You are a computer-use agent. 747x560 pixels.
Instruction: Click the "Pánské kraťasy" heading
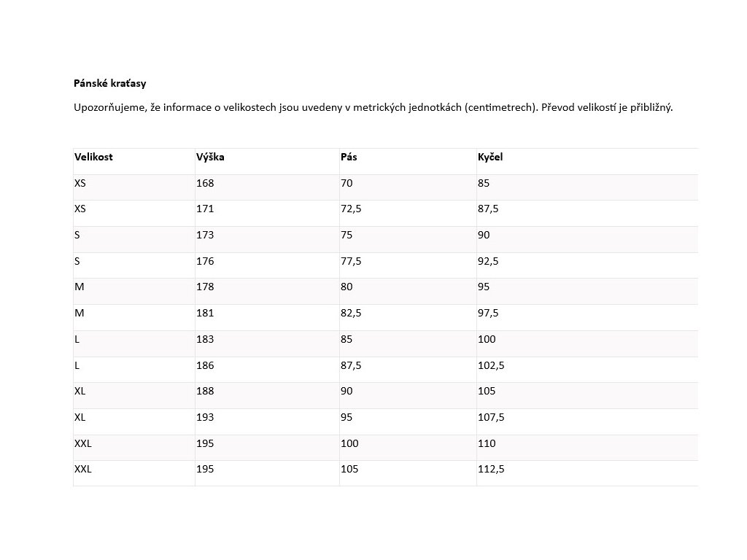click(109, 84)
